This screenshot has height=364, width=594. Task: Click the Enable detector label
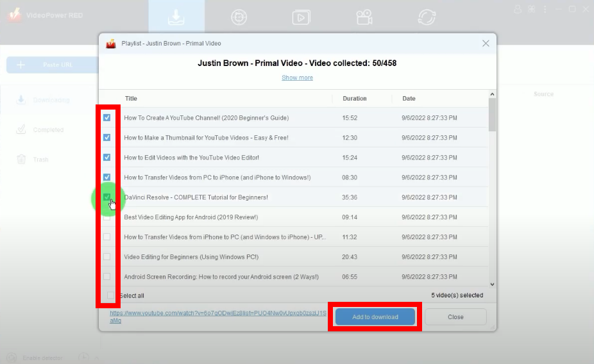click(x=42, y=358)
